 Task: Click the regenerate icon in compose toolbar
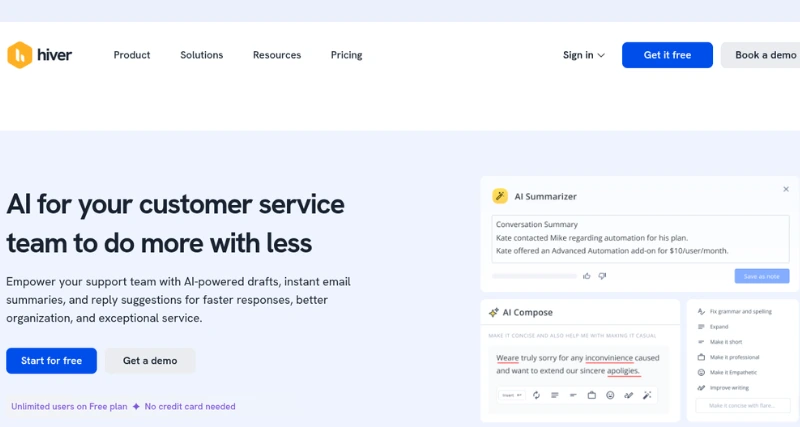click(537, 395)
